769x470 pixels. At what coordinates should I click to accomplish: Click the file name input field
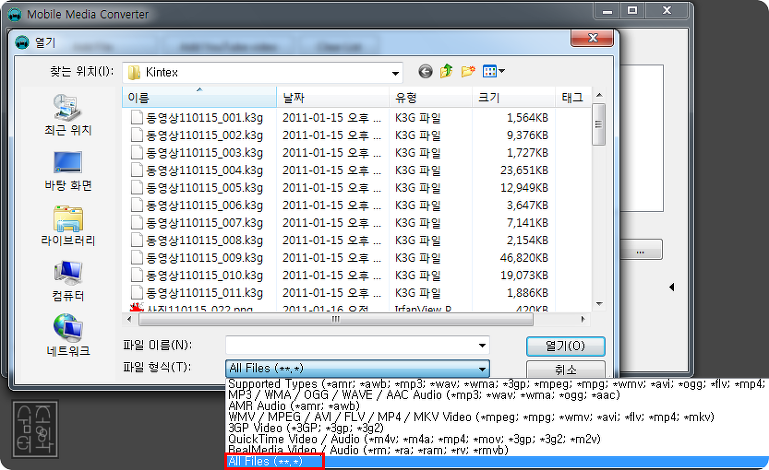pos(351,345)
